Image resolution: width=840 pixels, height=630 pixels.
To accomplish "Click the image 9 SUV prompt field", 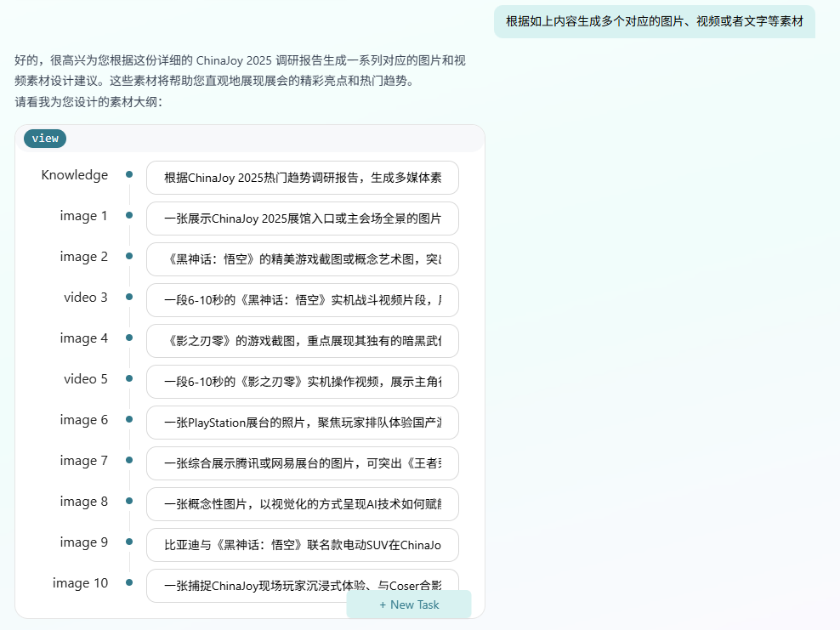I will 303,545.
